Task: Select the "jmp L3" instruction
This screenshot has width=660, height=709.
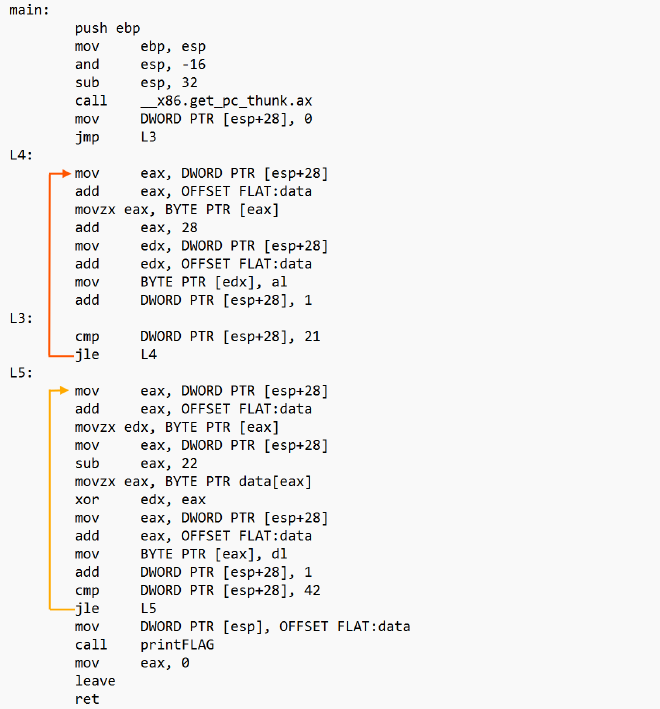Action: pos(115,137)
